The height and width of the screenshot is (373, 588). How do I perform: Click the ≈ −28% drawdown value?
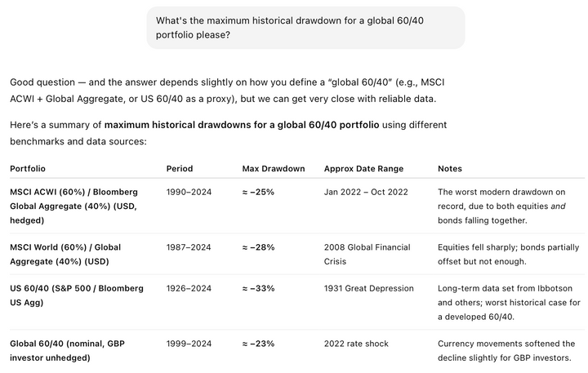(x=258, y=247)
